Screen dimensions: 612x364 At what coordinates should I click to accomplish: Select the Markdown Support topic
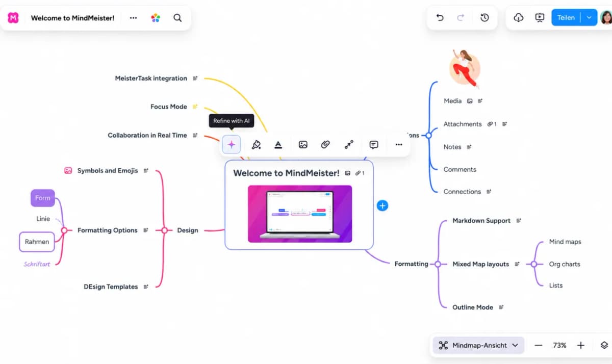click(x=481, y=221)
